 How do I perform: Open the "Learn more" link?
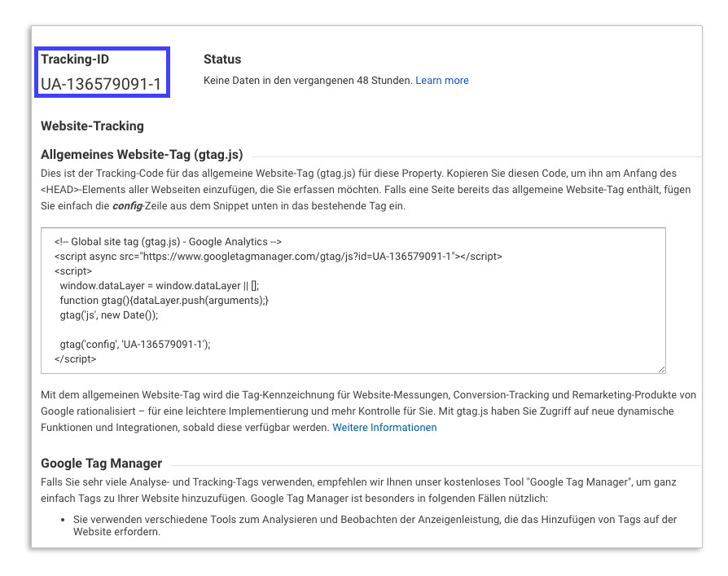point(442,81)
